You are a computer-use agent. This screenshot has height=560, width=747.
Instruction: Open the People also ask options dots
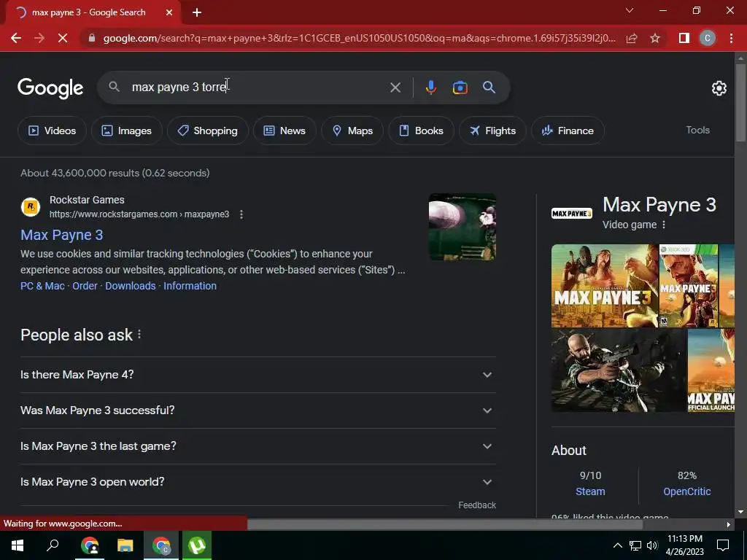pos(139,334)
